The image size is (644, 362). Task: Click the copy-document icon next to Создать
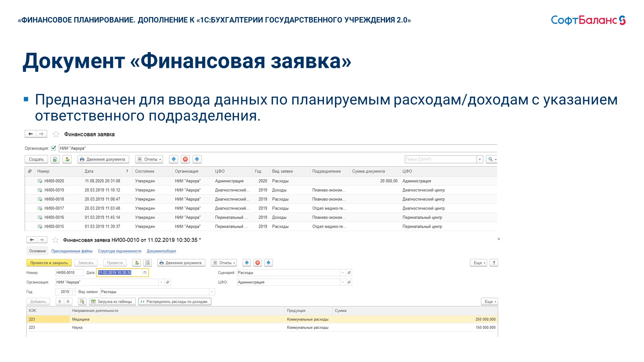click(x=55, y=159)
